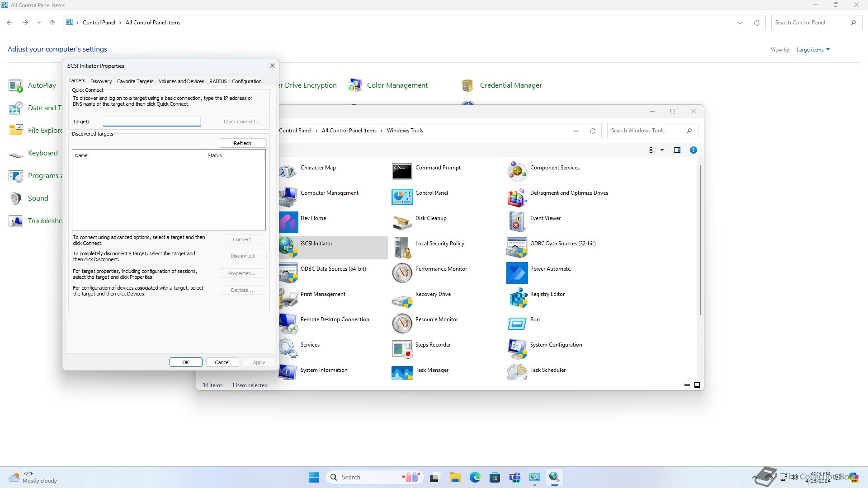Open Local Security Policy icon
The image size is (868, 488).
click(x=402, y=247)
